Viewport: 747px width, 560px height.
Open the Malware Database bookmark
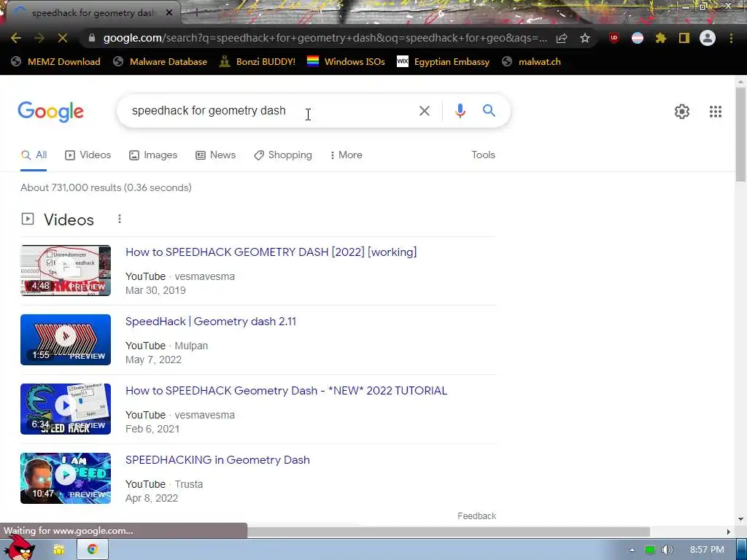click(x=160, y=62)
